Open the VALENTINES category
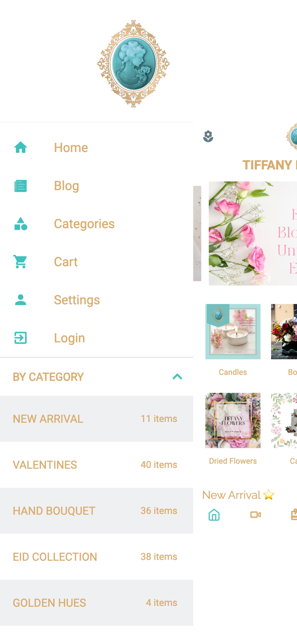This screenshot has height=644, width=297. pyautogui.click(x=96, y=465)
